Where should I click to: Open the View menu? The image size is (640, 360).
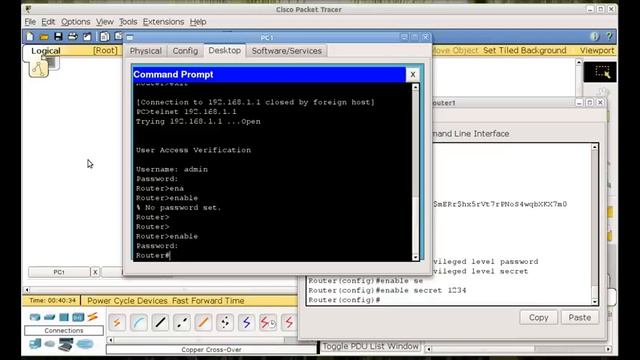[105, 22]
